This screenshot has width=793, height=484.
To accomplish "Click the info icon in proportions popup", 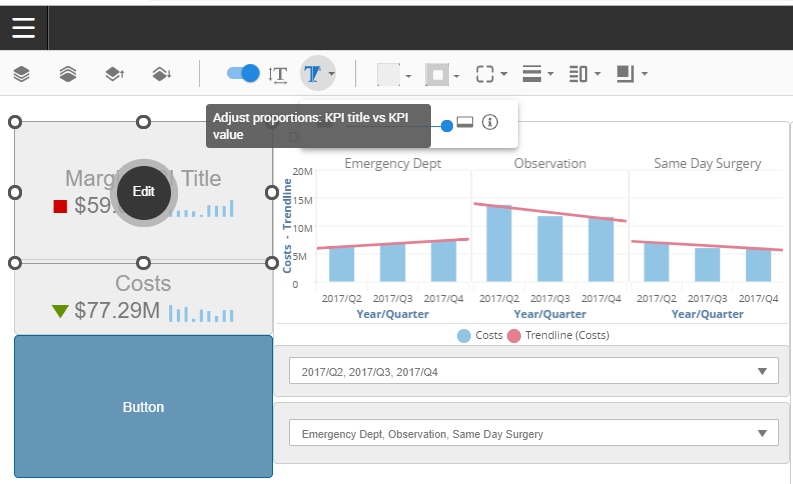I will coord(489,122).
